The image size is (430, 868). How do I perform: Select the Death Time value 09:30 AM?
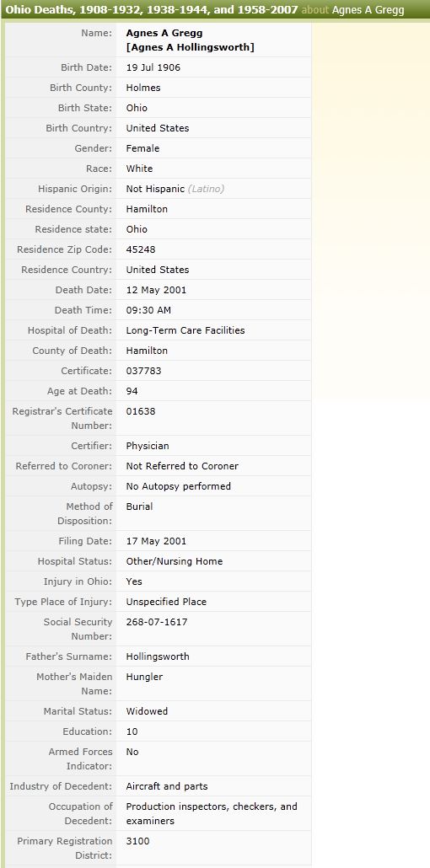point(148,310)
